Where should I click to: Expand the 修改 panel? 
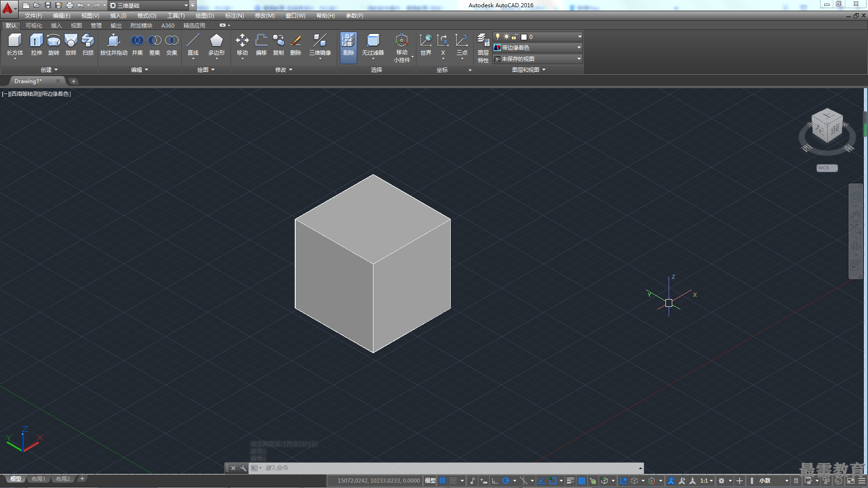tap(283, 70)
